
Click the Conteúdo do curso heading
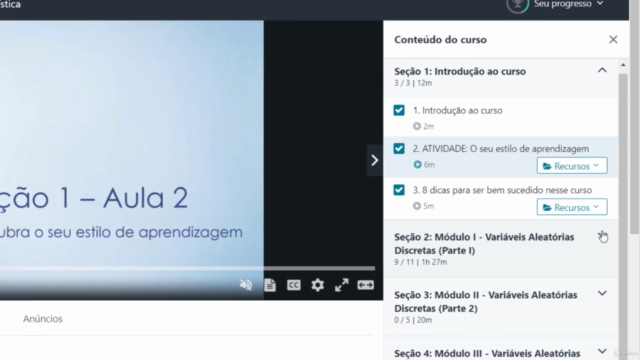(440, 40)
